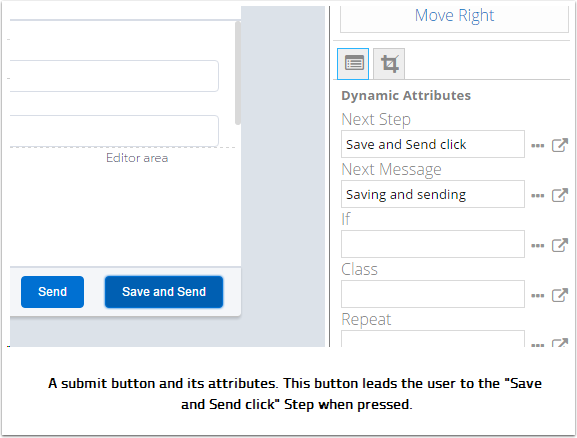The height and width of the screenshot is (438, 577).
Task: Focus the empty Class input field
Action: [x=433, y=294]
